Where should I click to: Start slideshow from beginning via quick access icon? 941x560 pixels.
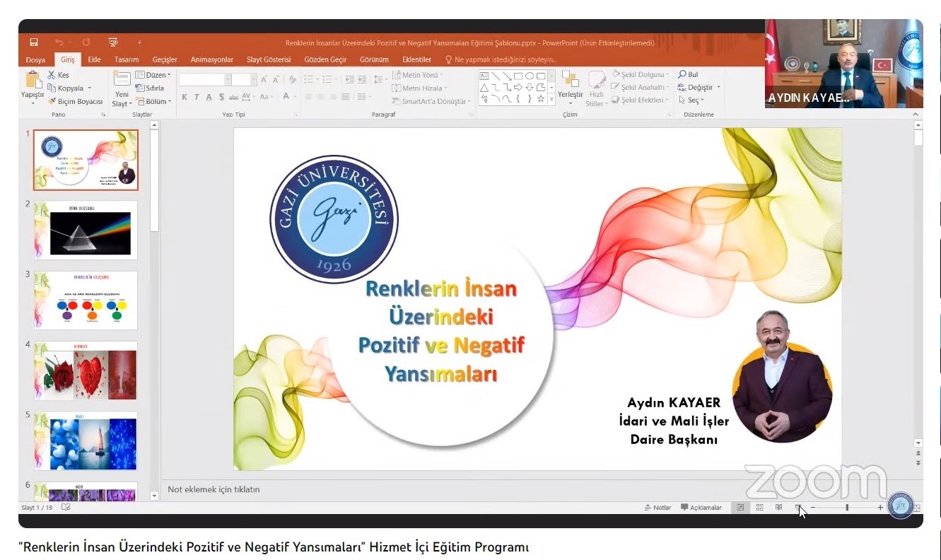(113, 42)
